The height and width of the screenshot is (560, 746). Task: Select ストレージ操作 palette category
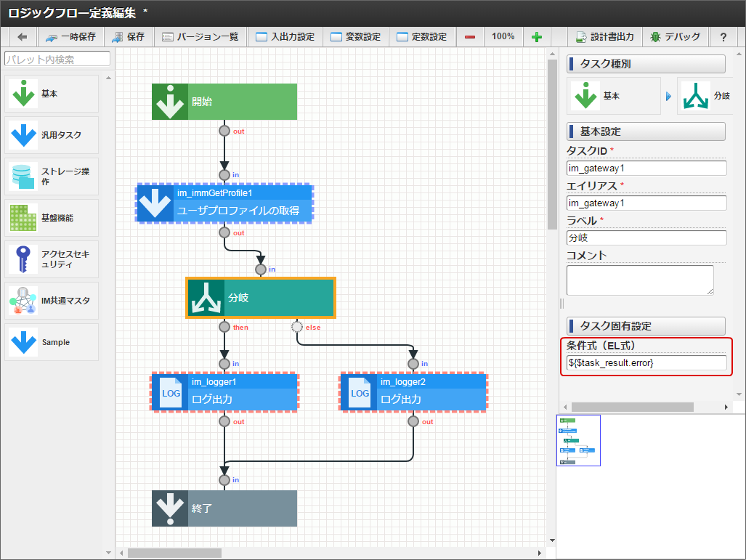pyautogui.click(x=52, y=176)
